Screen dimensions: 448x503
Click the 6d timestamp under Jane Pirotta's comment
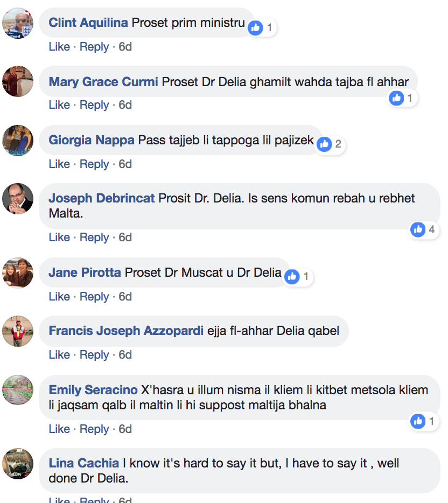(125, 297)
